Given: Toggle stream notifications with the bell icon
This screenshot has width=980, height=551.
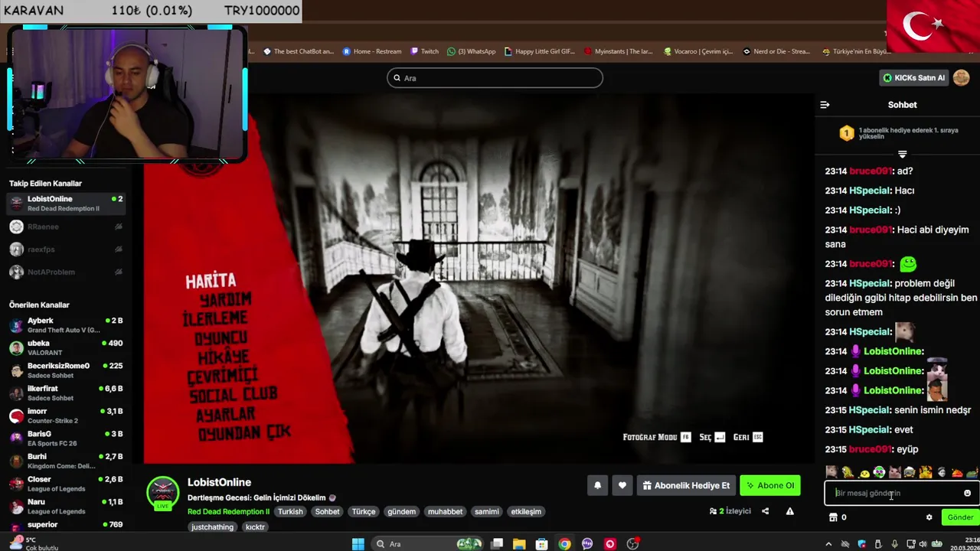Looking at the screenshot, I should click(598, 485).
